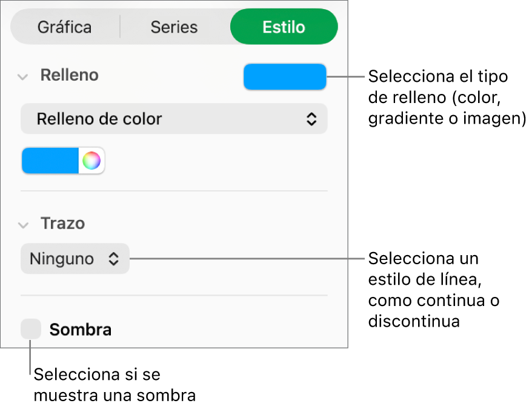The height and width of the screenshot is (406, 532).
Task: Switch to the Series tab
Action: tap(174, 27)
